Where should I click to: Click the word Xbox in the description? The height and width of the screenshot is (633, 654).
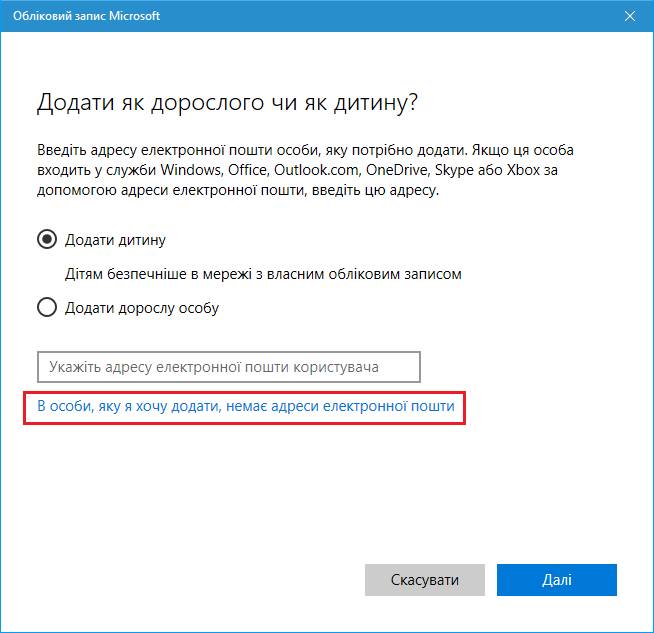523,170
